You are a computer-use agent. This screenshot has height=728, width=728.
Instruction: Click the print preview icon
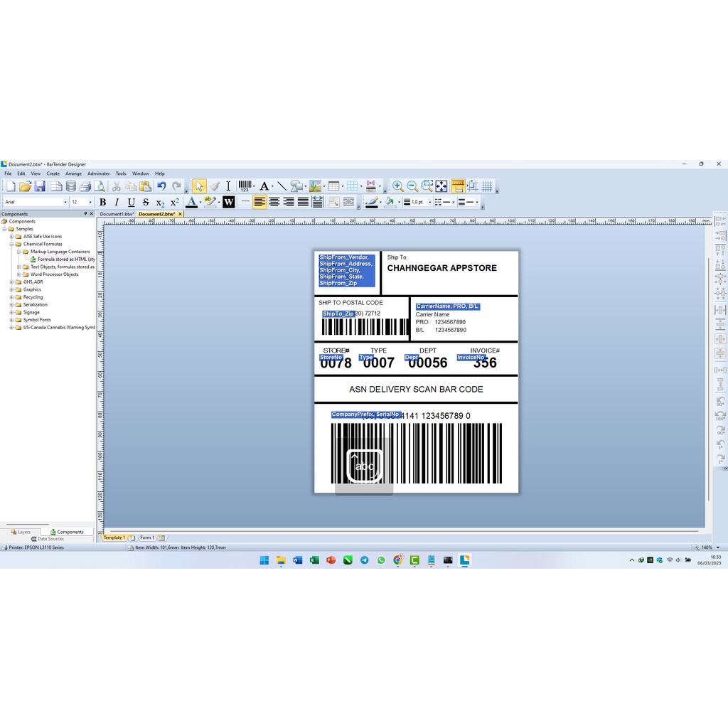click(x=100, y=186)
